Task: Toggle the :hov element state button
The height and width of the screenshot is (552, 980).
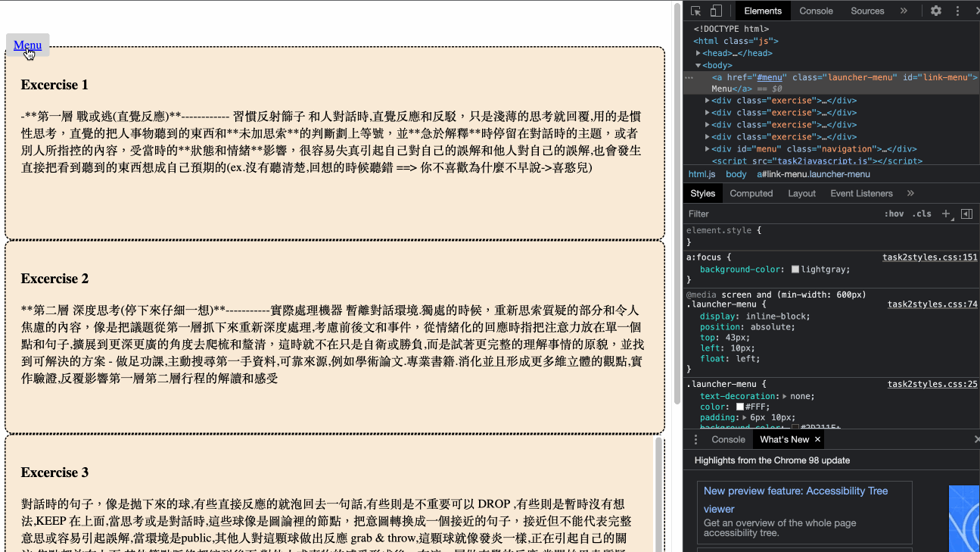Action: [894, 214]
